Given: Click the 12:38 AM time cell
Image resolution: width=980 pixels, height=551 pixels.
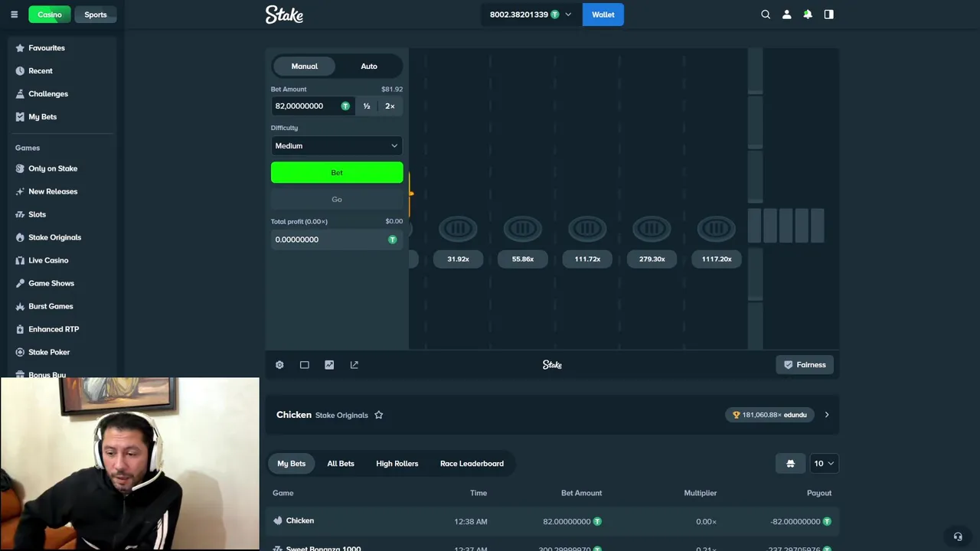Looking at the screenshot, I should (470, 521).
